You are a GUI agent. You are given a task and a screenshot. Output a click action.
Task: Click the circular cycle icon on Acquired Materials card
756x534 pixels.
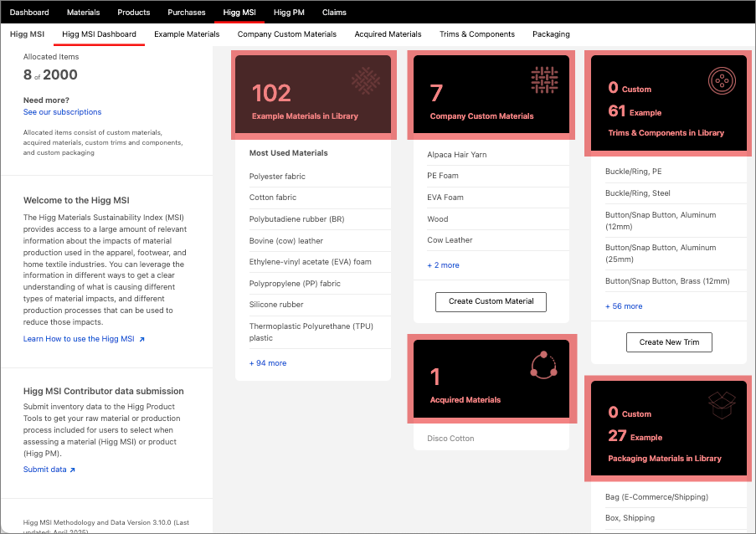tap(544, 365)
